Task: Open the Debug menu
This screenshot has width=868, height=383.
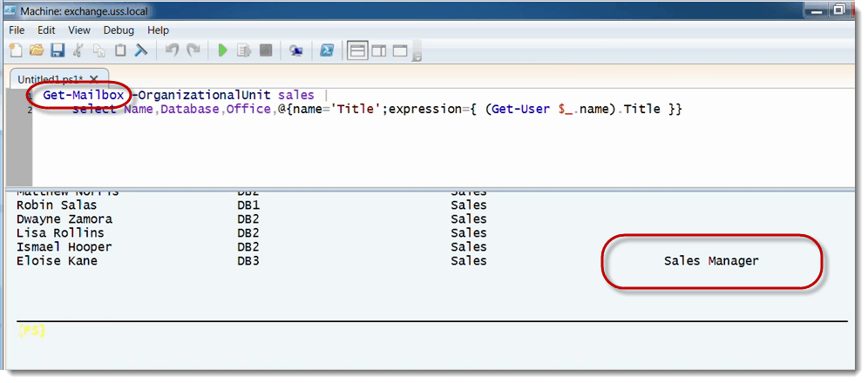Action: (x=119, y=30)
